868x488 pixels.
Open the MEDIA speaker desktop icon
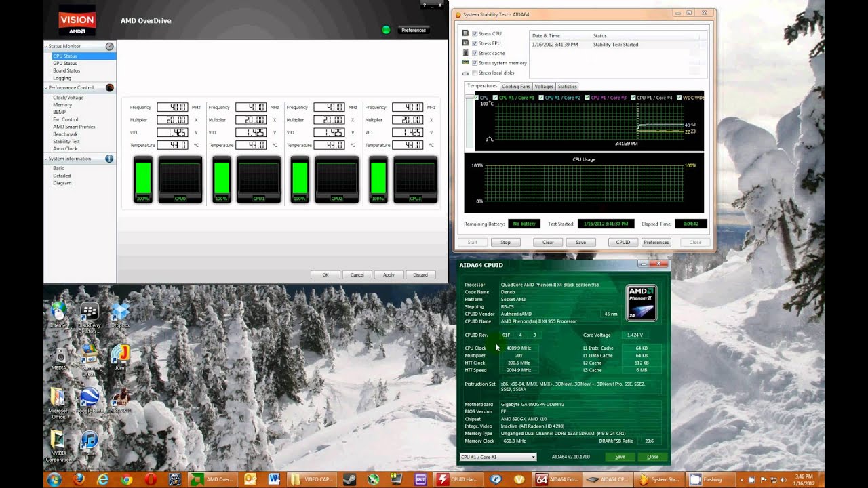pos(59,359)
